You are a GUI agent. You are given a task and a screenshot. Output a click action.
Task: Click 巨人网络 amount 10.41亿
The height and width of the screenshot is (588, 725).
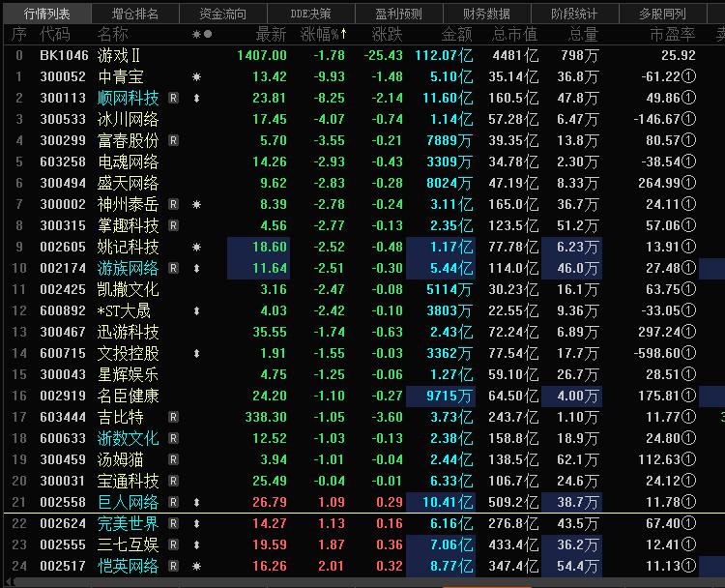448,502
